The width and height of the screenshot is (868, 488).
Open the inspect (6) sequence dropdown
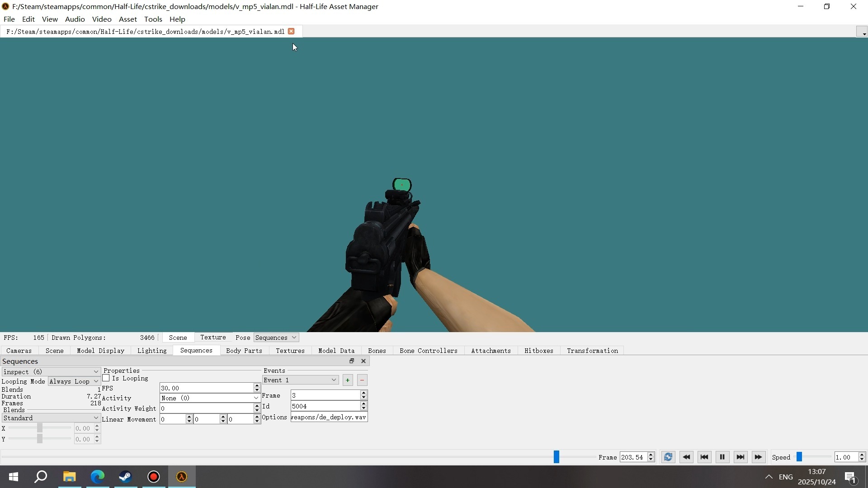click(51, 372)
